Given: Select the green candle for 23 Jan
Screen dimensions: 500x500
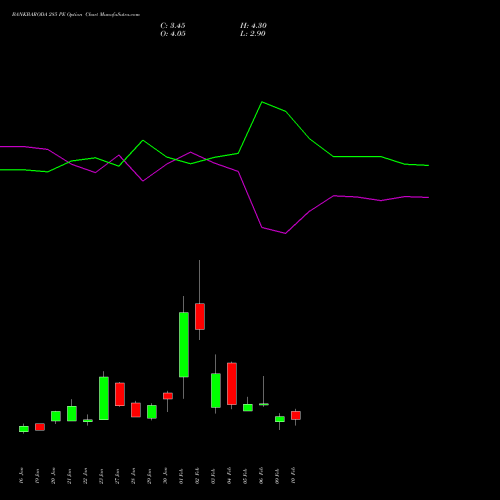Looking at the screenshot, I should [104, 398].
